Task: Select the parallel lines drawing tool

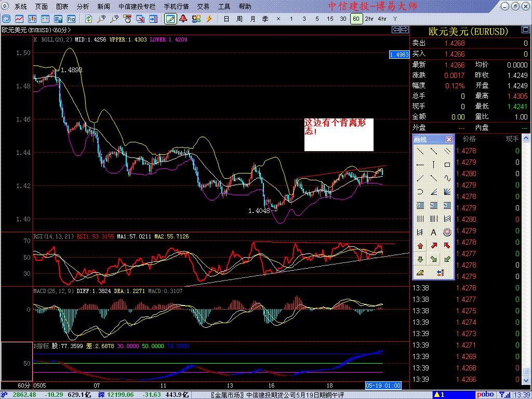Action: pyautogui.click(x=447, y=151)
